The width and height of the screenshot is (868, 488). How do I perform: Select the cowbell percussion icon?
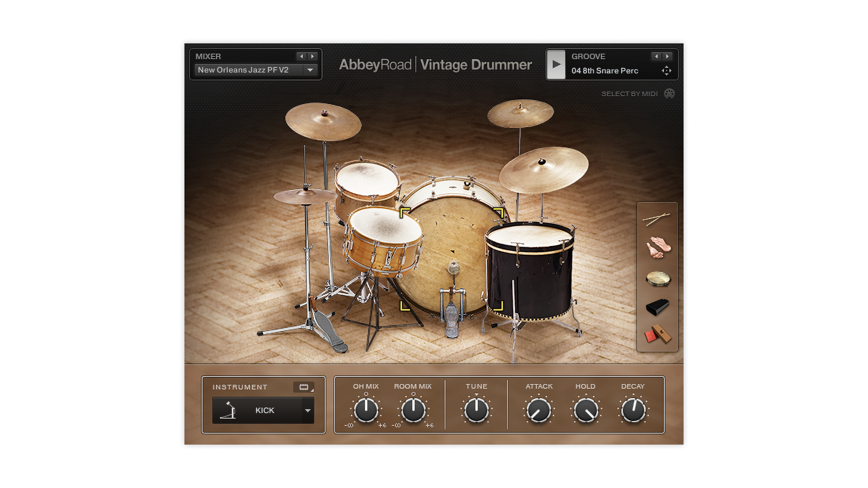[x=657, y=307]
